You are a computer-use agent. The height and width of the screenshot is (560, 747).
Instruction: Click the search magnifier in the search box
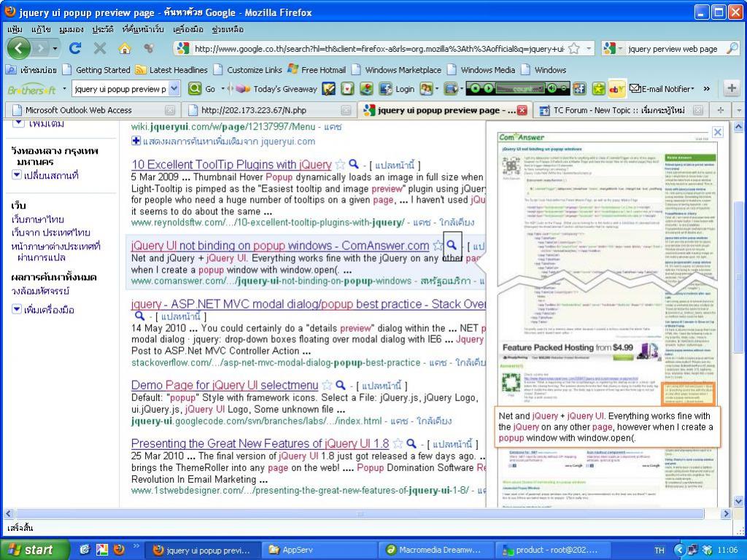point(732,48)
